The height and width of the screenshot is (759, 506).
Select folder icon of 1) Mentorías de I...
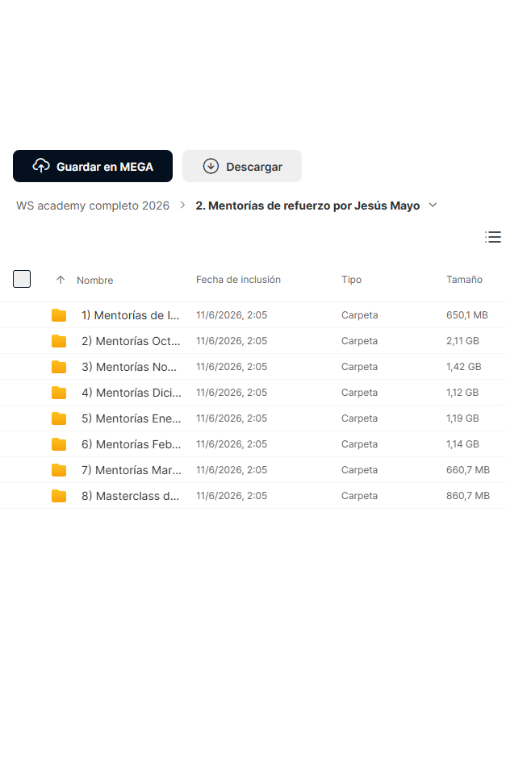coord(59,315)
